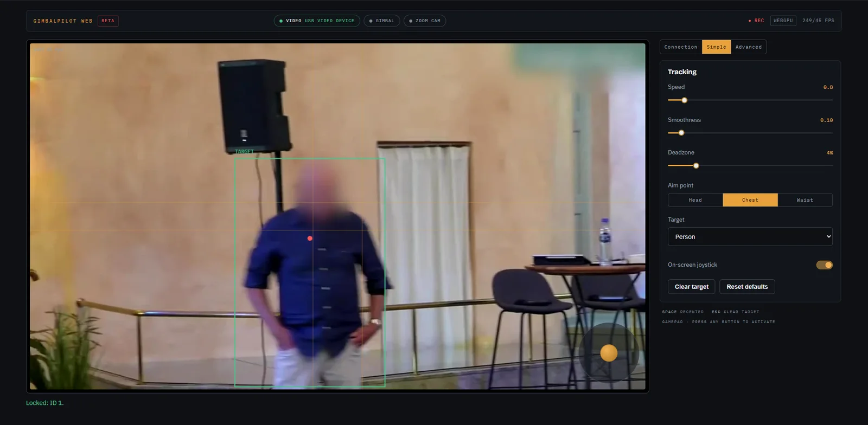
Task: Set aim point to Waist
Action: pos(805,200)
